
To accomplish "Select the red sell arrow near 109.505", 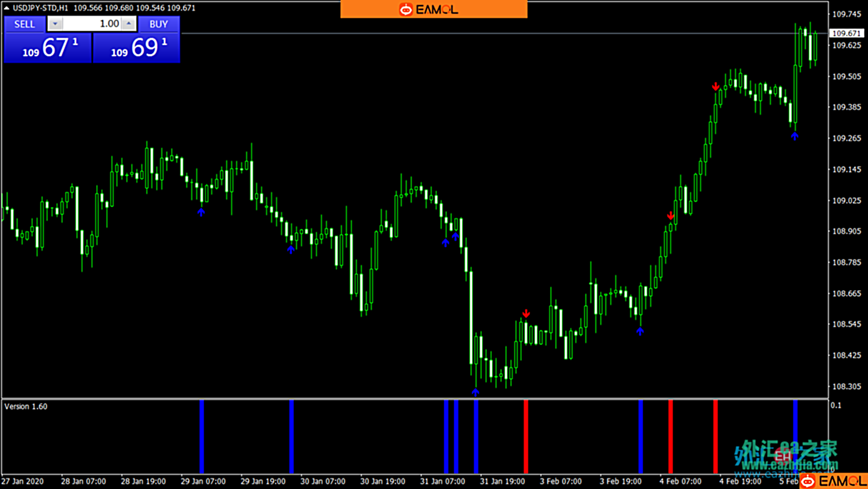I will (716, 87).
